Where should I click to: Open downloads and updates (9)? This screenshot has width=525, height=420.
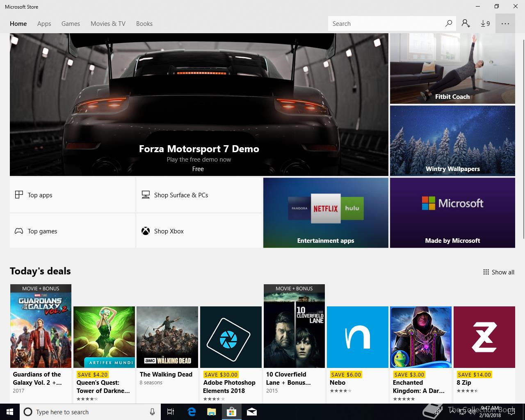click(485, 23)
